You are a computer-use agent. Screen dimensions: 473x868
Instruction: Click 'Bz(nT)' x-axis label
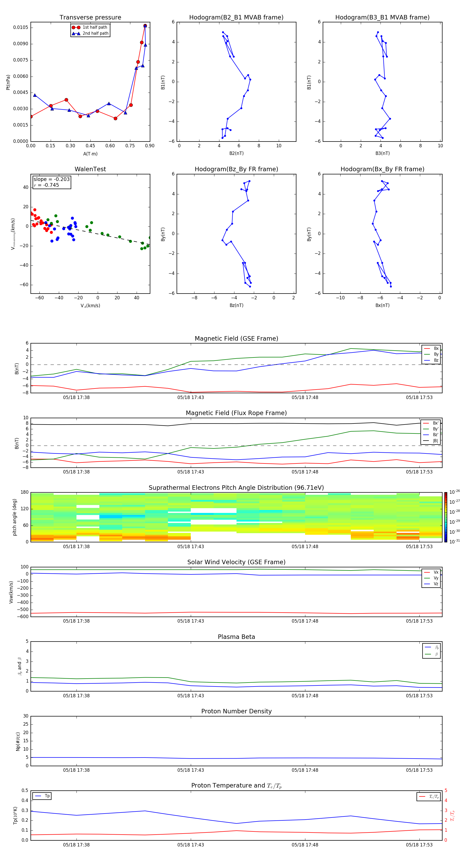tap(236, 305)
